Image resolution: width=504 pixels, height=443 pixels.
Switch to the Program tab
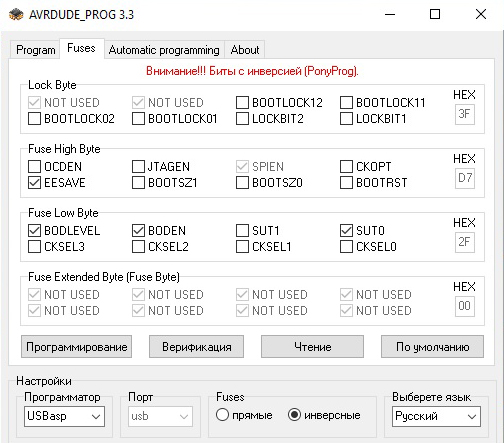pos(36,50)
